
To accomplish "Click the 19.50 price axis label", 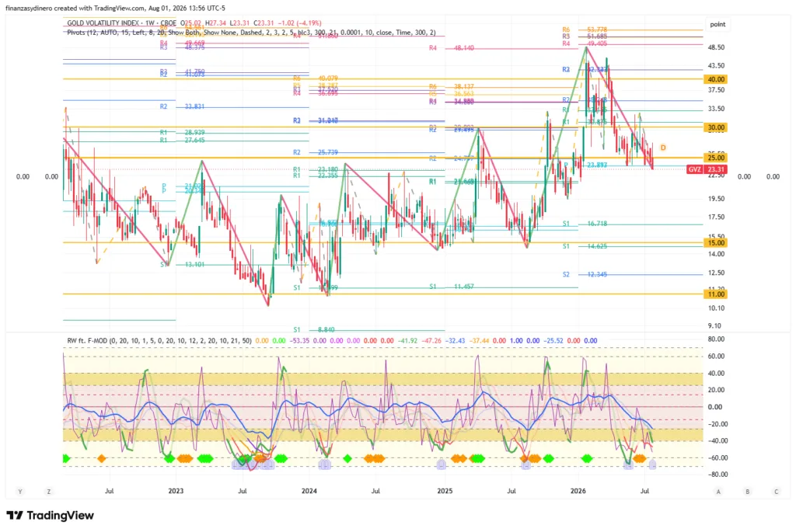I will 716,199.
